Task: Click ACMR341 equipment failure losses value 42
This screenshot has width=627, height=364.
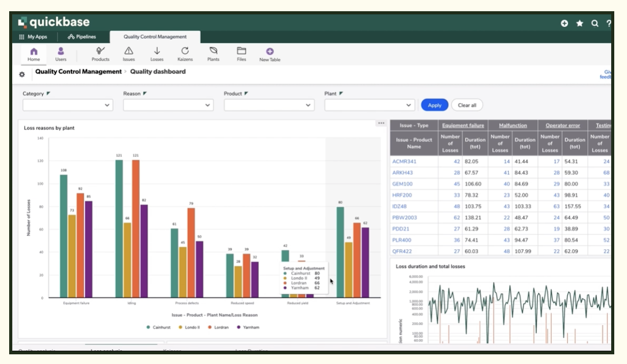Action: (x=457, y=162)
